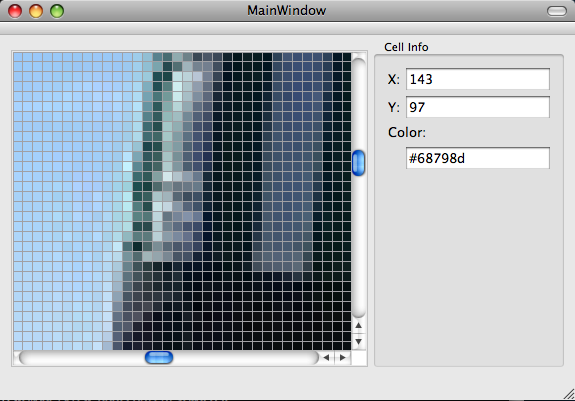Focus the X coordinate field showing 143
575x401 pixels.
pyautogui.click(x=477, y=79)
